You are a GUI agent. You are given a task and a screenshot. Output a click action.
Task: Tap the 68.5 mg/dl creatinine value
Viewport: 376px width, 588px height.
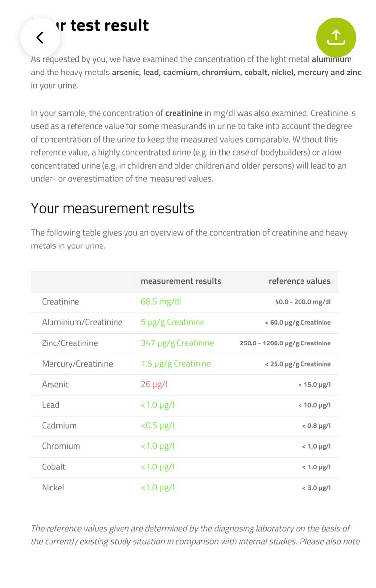pyautogui.click(x=161, y=302)
